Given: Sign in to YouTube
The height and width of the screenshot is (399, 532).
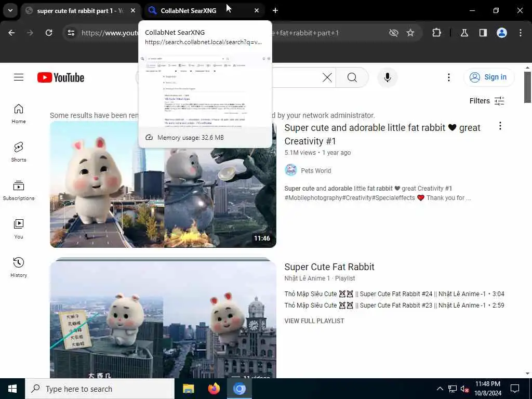Looking at the screenshot, I should [x=489, y=77].
